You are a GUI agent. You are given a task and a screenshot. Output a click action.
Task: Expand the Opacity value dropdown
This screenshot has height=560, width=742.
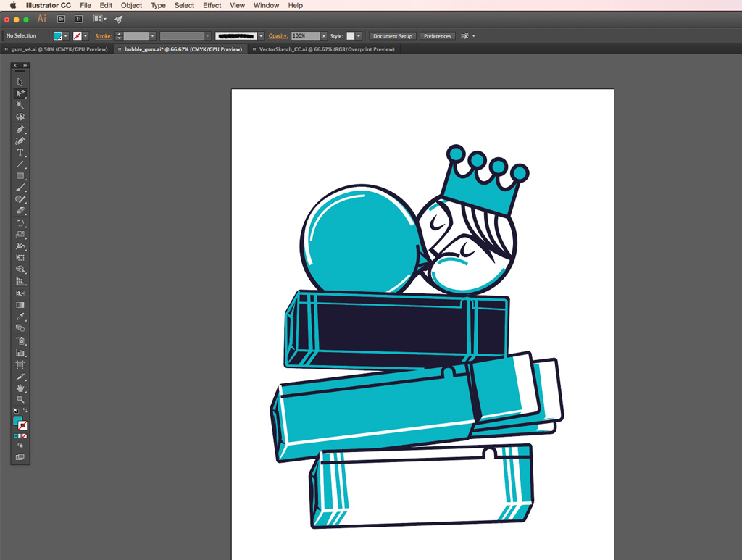(x=324, y=36)
